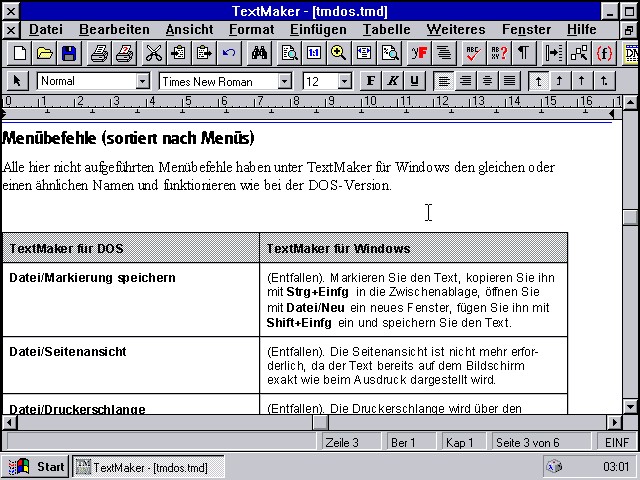Screen dimensions: 640x480
Task: Click the heading Menübefehle (sortiert nach Menüs)
Action: (128, 138)
